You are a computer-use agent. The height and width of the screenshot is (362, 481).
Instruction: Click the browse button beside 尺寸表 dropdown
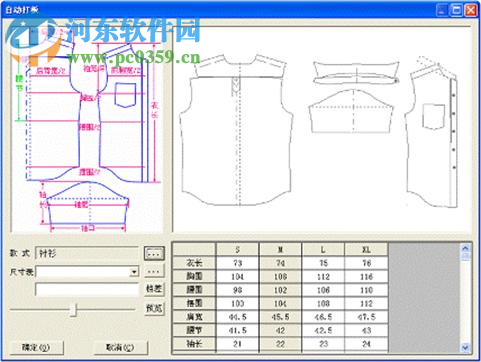point(154,272)
